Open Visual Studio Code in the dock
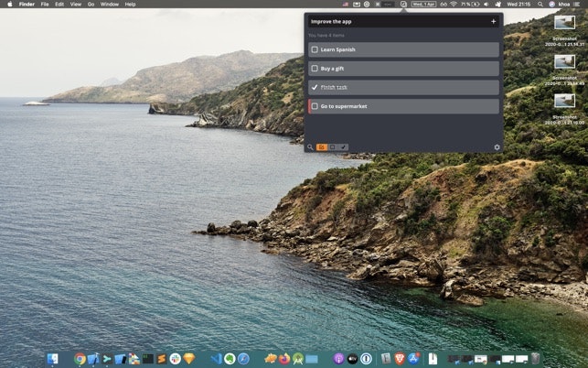This screenshot has width=588, height=368. tap(216, 359)
